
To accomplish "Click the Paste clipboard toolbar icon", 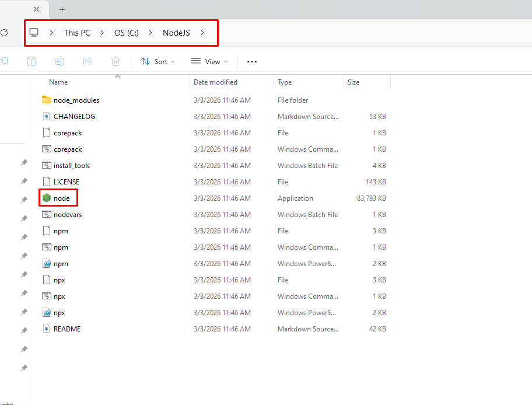I will coord(32,61).
